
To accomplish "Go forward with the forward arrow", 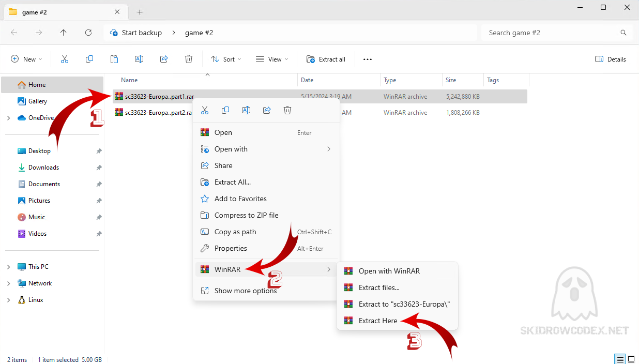I will click(39, 33).
